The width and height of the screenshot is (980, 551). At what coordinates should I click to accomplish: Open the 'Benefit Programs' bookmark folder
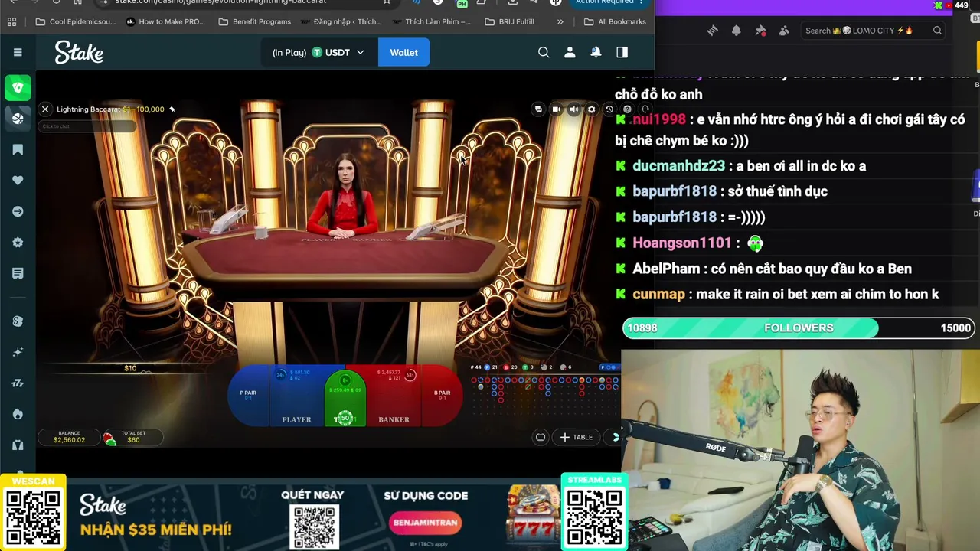254,21
